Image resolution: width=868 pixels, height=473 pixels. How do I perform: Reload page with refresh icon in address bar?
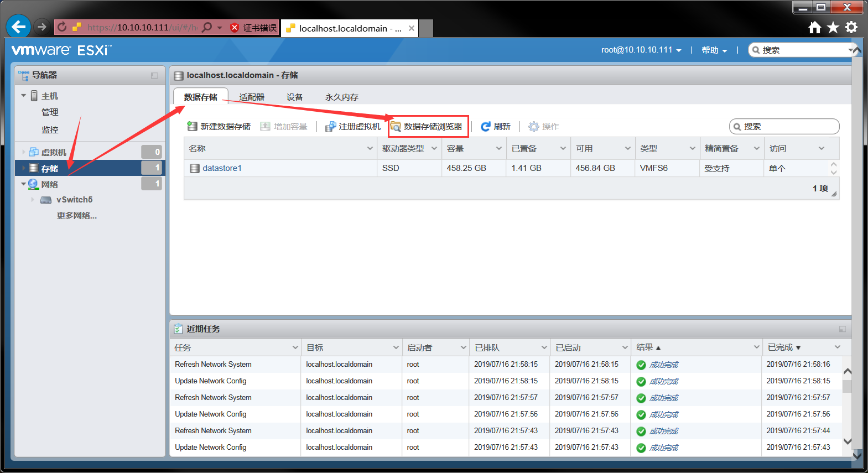[x=62, y=27]
